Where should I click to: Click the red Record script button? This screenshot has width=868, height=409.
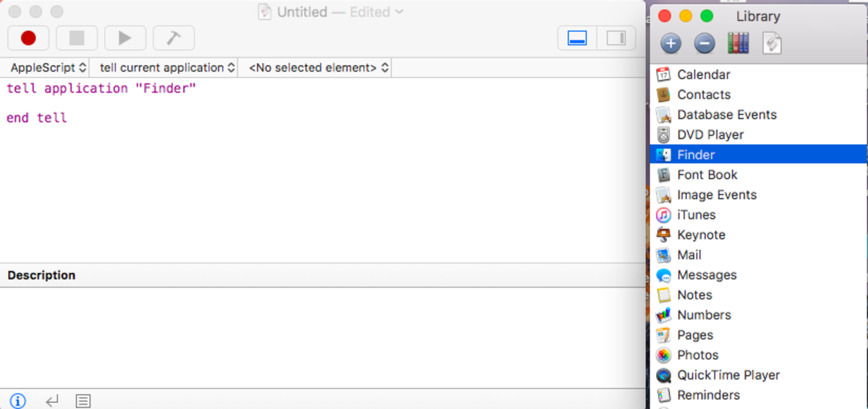(x=28, y=38)
